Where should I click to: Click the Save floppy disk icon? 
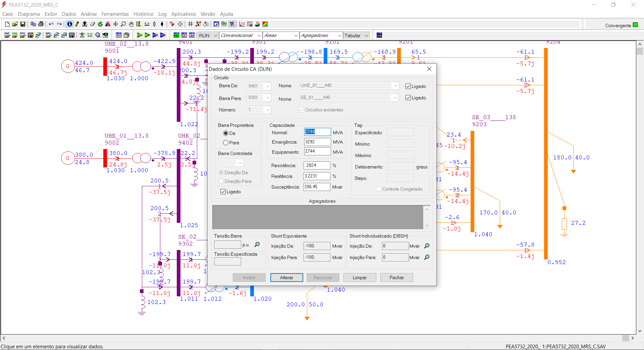pyautogui.click(x=23, y=24)
